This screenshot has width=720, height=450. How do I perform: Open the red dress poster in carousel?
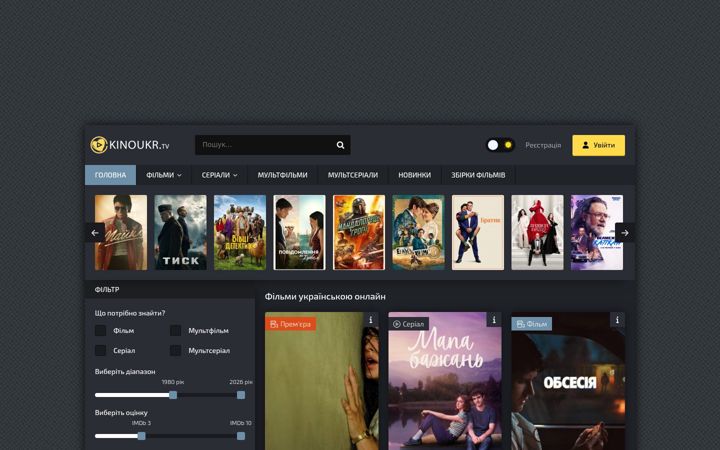[x=537, y=232]
